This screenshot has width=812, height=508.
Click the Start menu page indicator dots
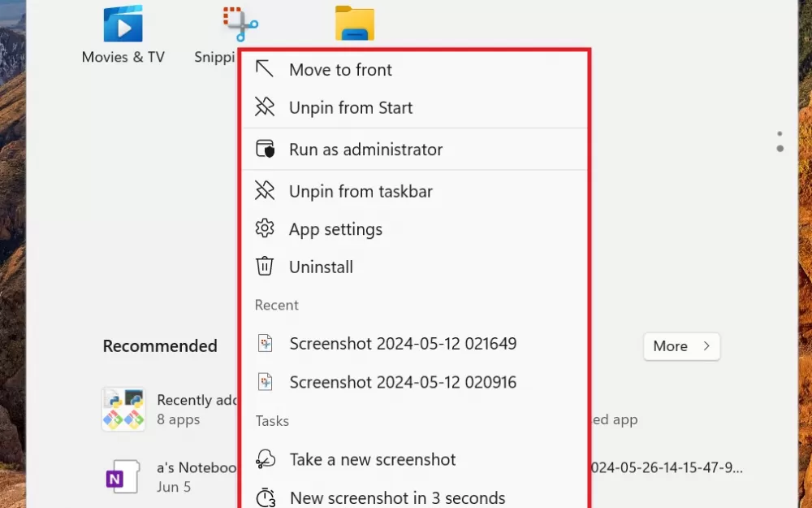(780, 141)
